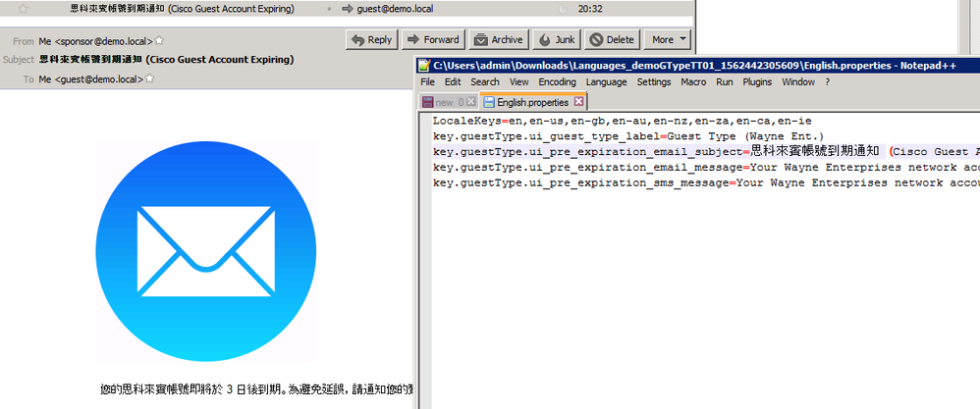Star sender sponsor@demo.local contact
The image size is (980, 409).
coord(159,41)
